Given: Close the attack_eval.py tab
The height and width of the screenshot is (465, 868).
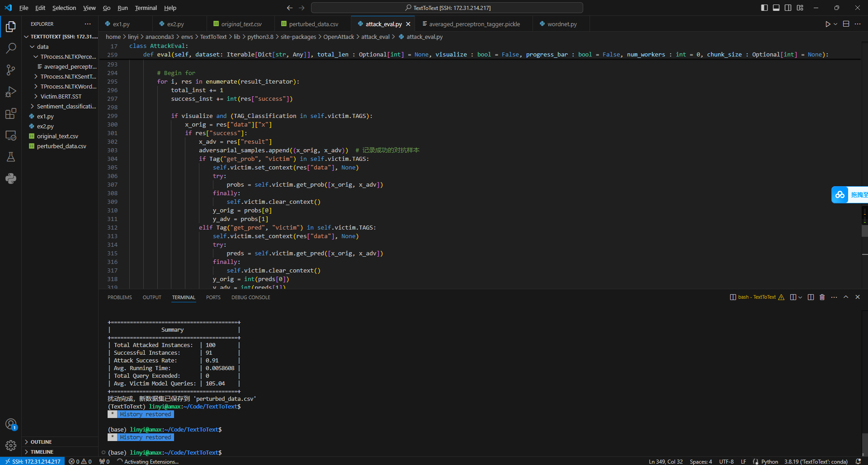Looking at the screenshot, I should (408, 24).
